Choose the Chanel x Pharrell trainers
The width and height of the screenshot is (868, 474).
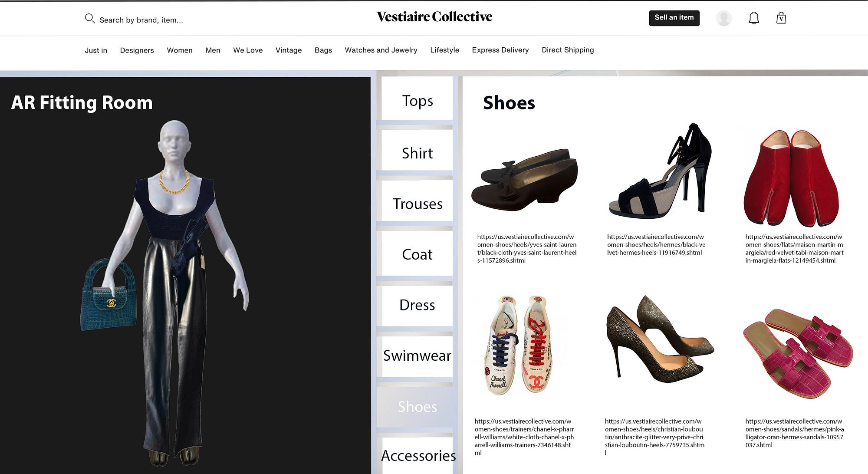519,346
